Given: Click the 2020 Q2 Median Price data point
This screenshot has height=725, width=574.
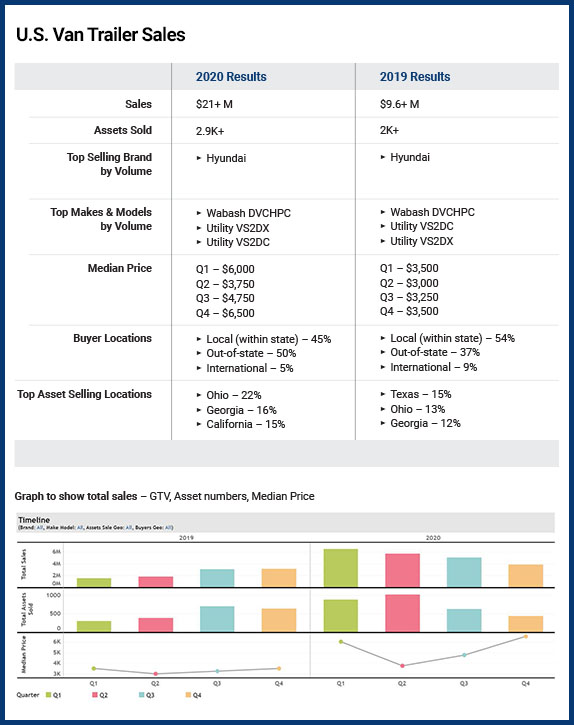Looking at the screenshot, I should pos(402,666).
